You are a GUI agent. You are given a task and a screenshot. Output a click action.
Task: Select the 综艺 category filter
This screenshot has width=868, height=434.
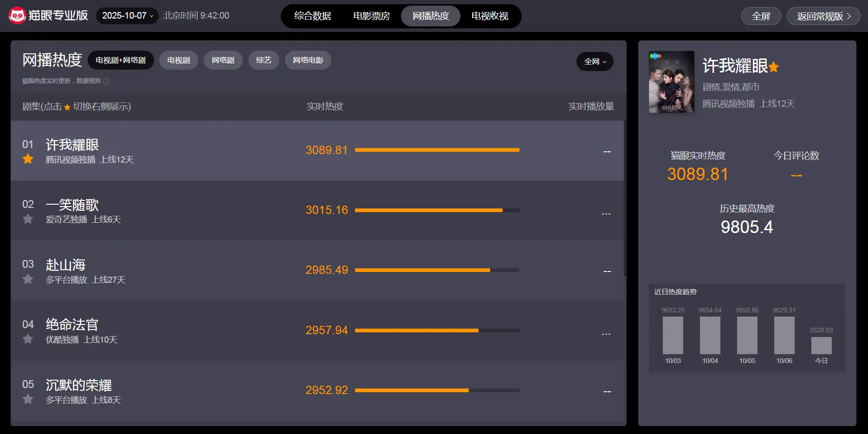[263, 60]
